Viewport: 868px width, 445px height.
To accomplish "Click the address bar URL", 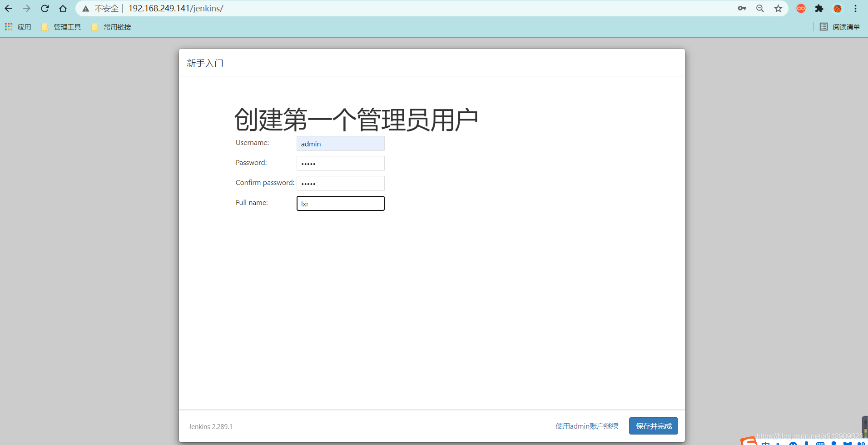I will point(176,9).
